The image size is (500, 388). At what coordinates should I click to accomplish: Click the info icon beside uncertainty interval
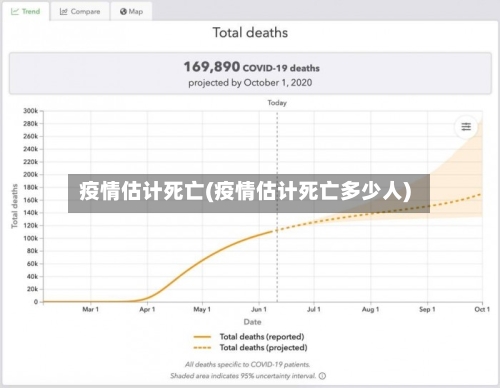[322, 376]
